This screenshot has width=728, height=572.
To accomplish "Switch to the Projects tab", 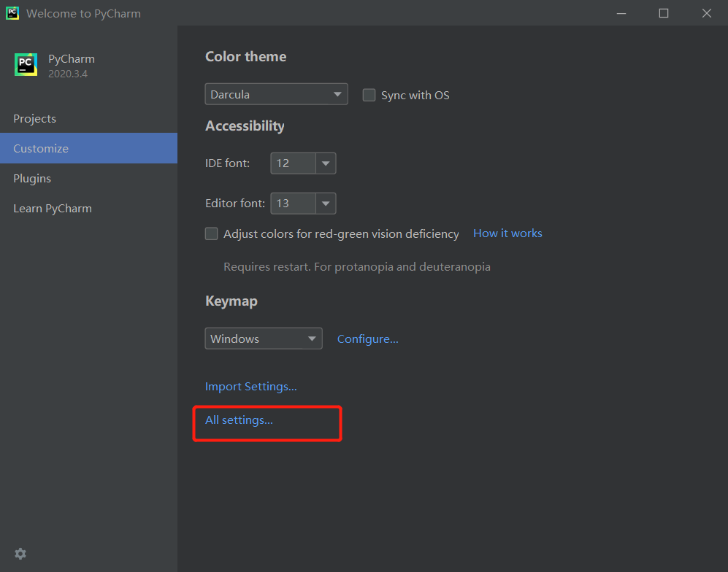I will (34, 118).
